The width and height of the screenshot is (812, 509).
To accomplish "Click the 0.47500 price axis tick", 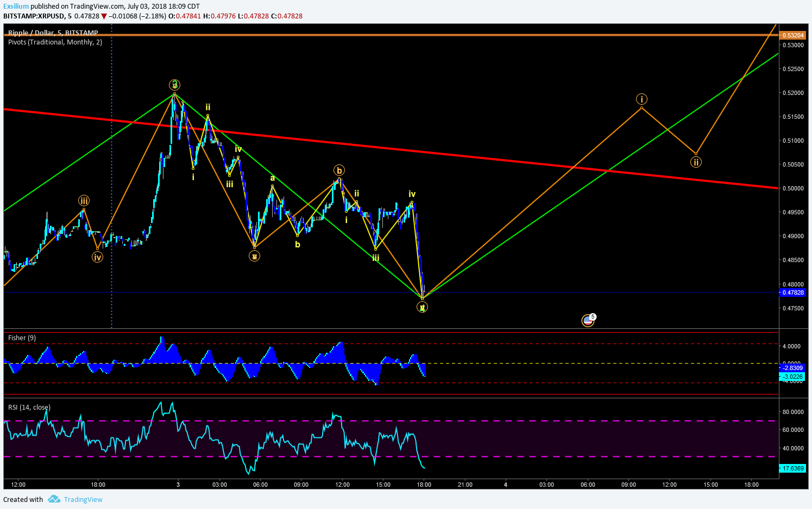I will (x=793, y=308).
